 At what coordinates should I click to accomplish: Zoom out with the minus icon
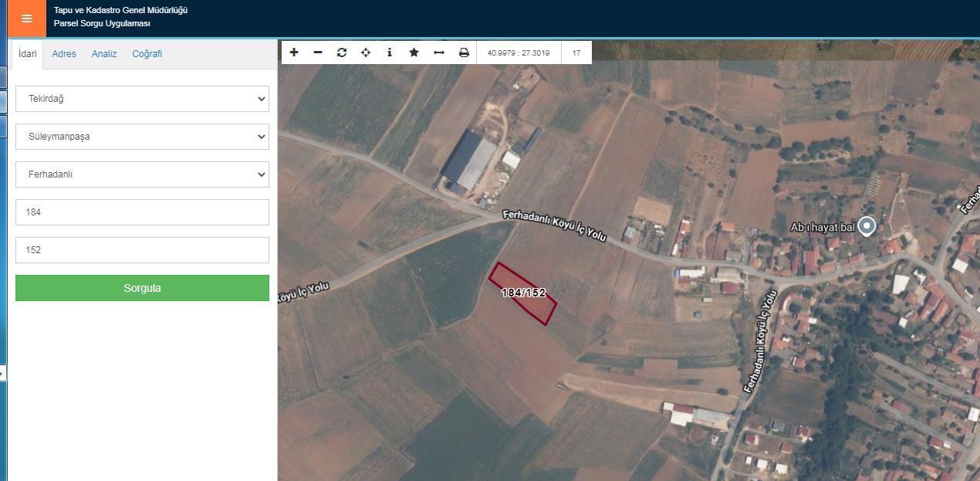click(318, 53)
